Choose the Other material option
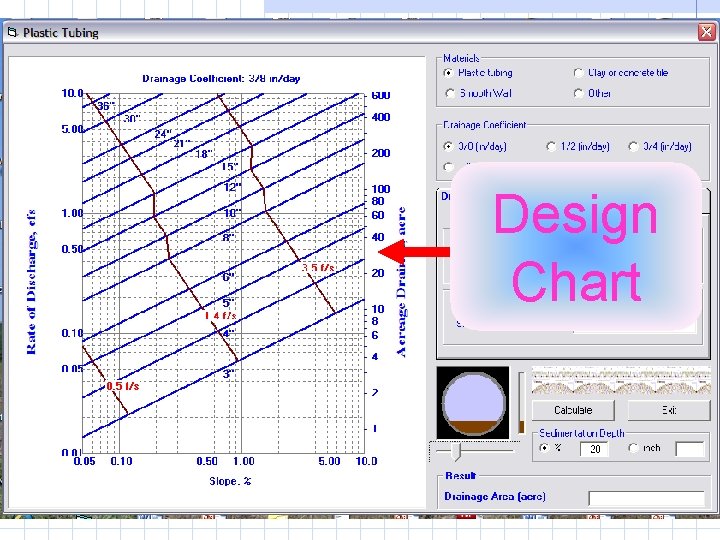 (579, 93)
